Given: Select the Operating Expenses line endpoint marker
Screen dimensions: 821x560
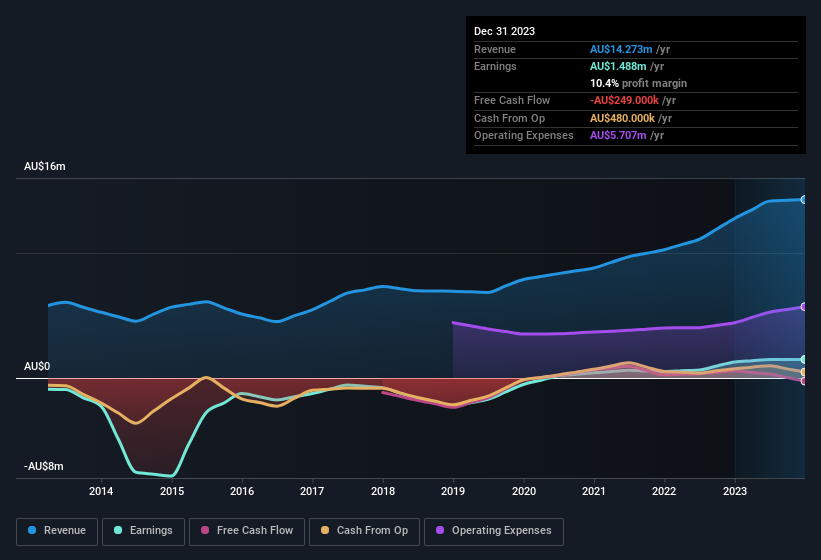Looking at the screenshot, I should click(x=804, y=307).
